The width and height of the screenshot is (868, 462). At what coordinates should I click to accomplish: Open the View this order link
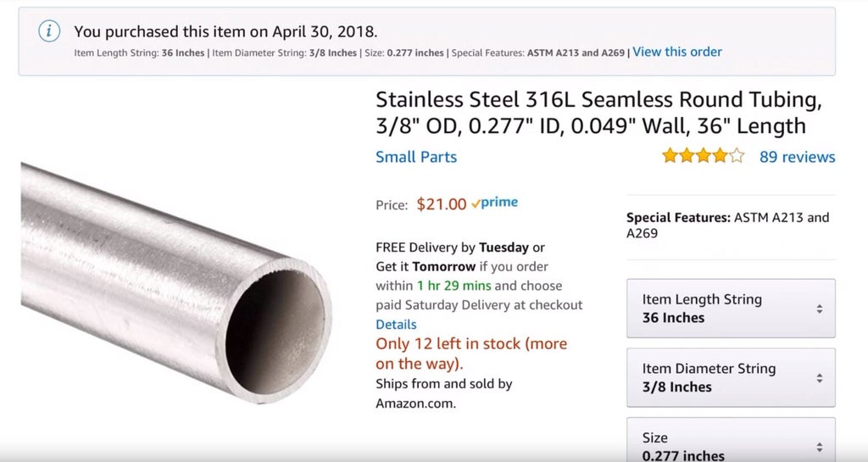pos(677,52)
